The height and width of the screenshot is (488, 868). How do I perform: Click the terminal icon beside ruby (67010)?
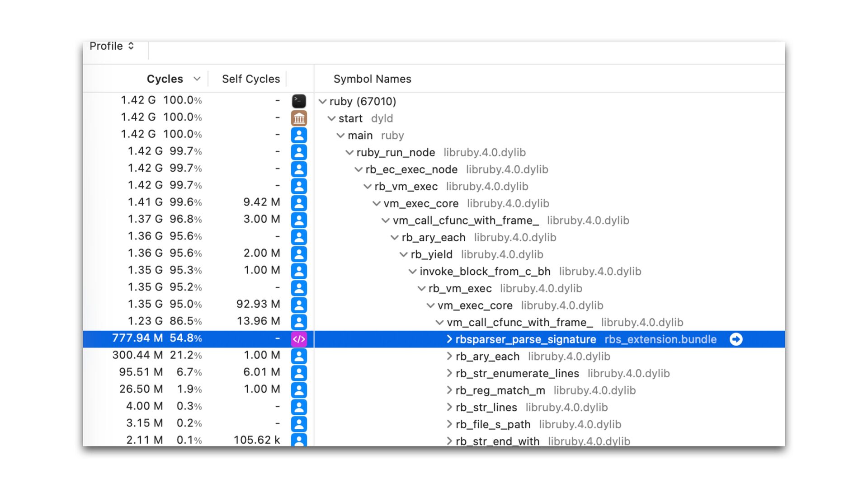[299, 101]
